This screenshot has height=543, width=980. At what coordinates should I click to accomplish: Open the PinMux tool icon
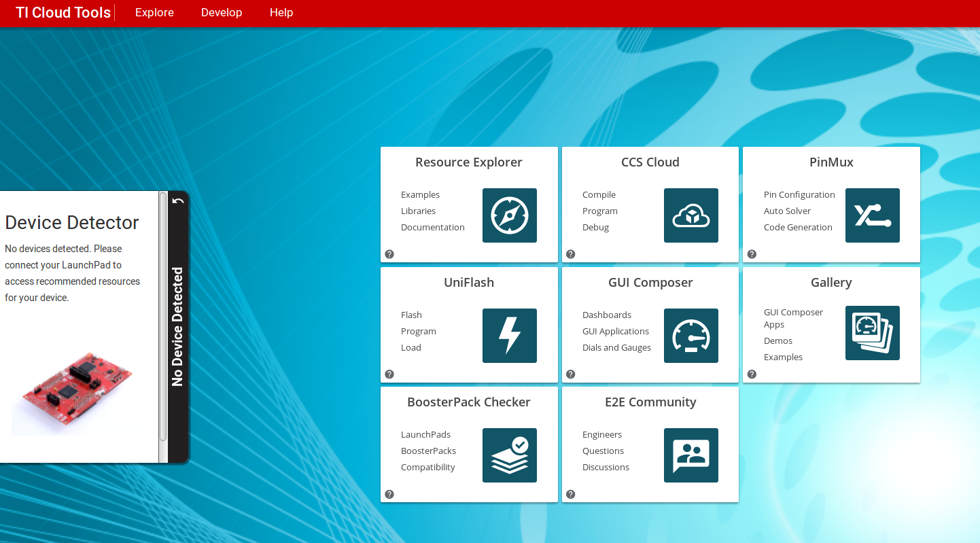[x=873, y=215]
